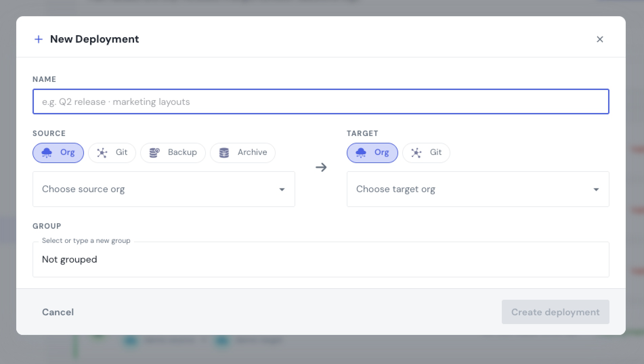Close the New Deployment dialog
Image resolution: width=644 pixels, height=364 pixels.
pos(600,39)
